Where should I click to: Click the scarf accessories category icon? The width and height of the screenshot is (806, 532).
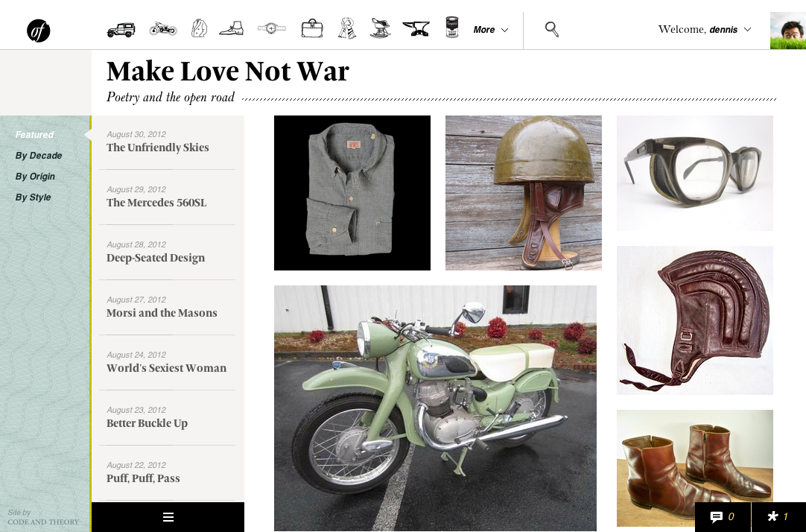click(346, 28)
